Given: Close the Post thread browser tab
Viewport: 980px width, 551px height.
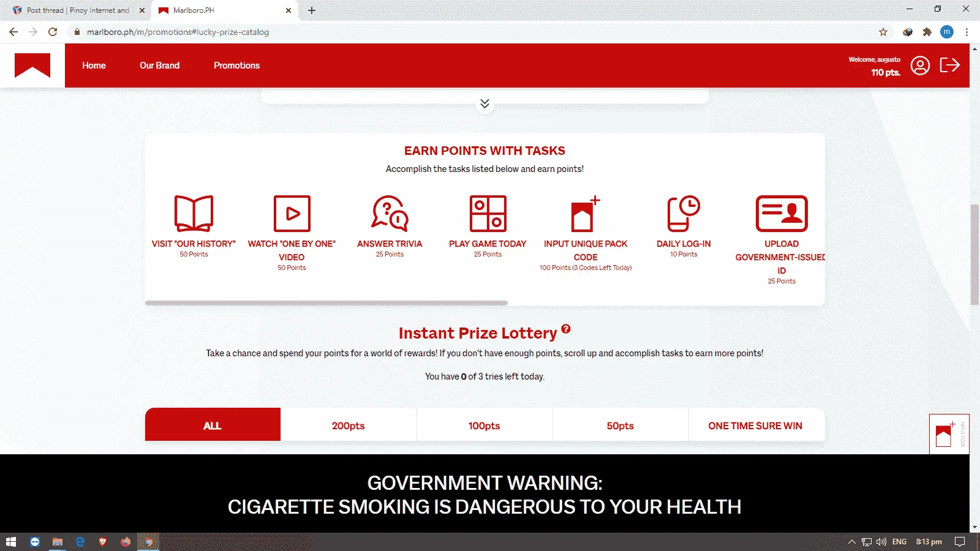Looking at the screenshot, I should (141, 10).
